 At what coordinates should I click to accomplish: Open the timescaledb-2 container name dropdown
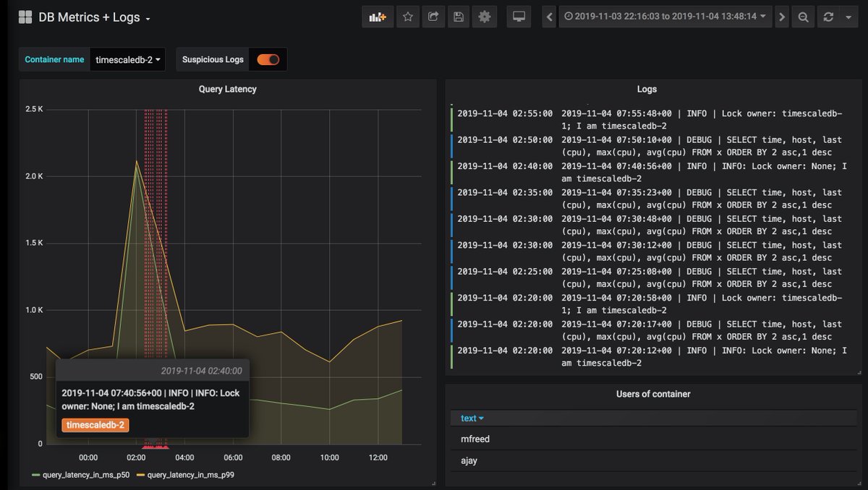pos(127,59)
